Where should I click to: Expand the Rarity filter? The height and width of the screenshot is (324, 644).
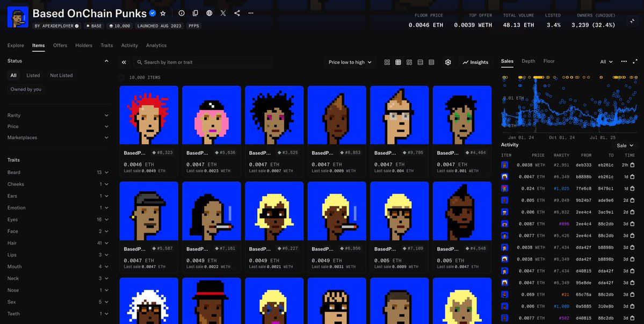(x=58, y=116)
